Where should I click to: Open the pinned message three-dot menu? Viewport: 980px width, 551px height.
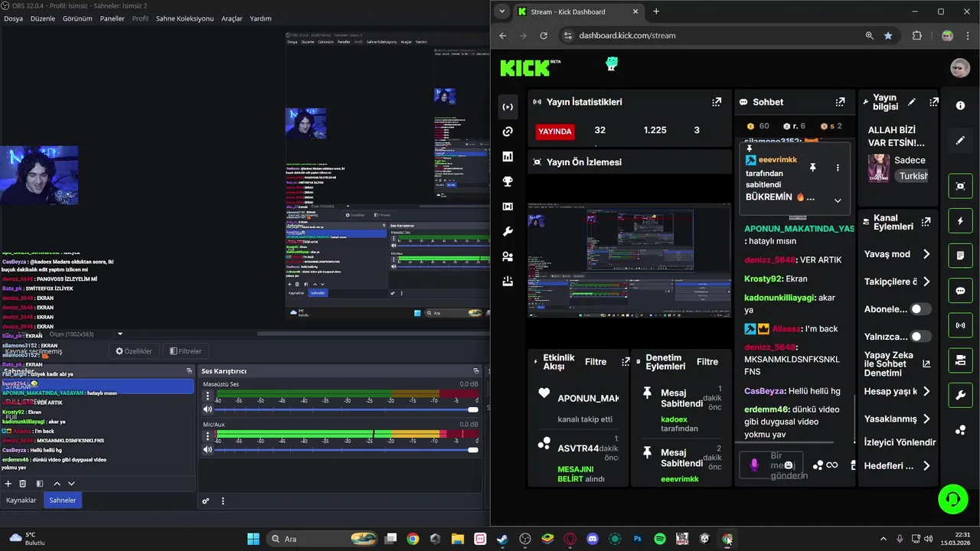(x=838, y=168)
